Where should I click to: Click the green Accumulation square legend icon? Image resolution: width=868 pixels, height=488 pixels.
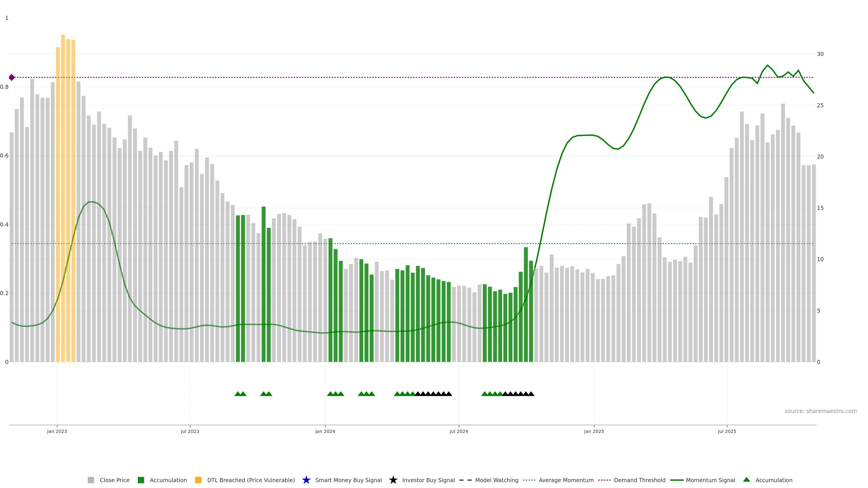141,480
